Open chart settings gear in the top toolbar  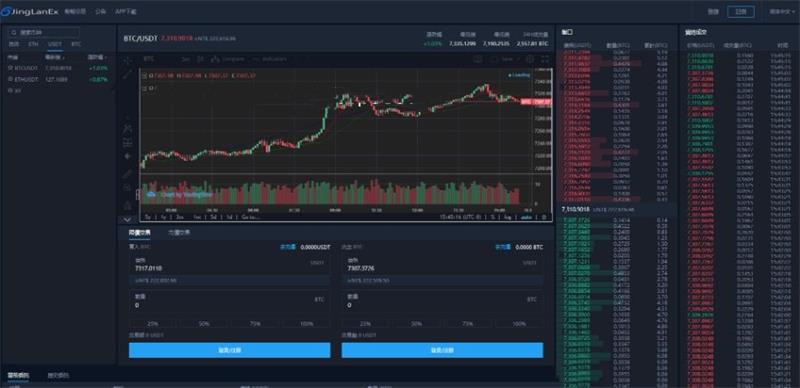tap(530, 59)
